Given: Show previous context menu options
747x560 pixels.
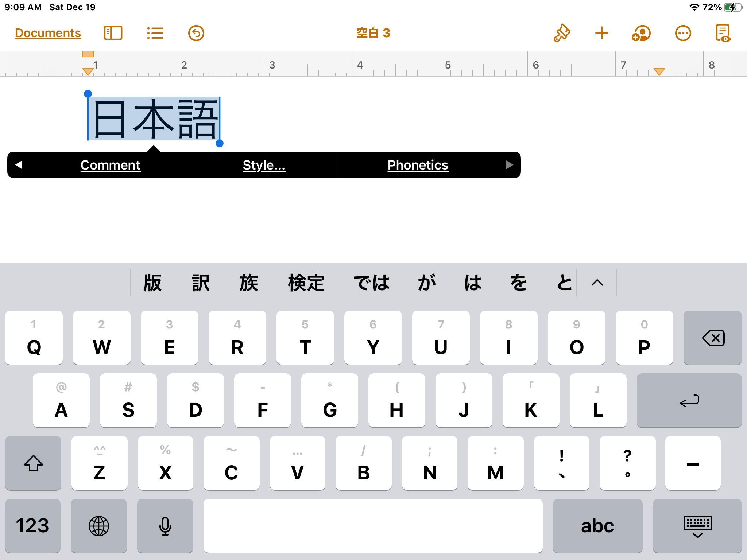Looking at the screenshot, I should 19,165.
